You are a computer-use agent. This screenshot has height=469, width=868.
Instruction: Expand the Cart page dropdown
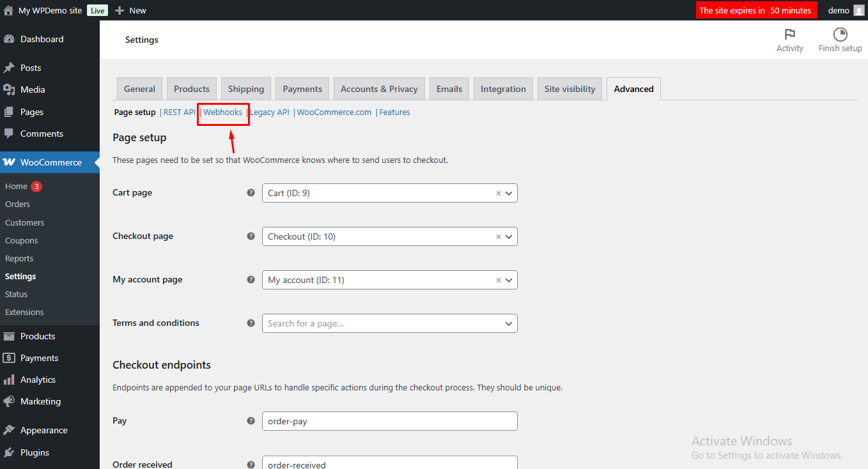tap(509, 193)
